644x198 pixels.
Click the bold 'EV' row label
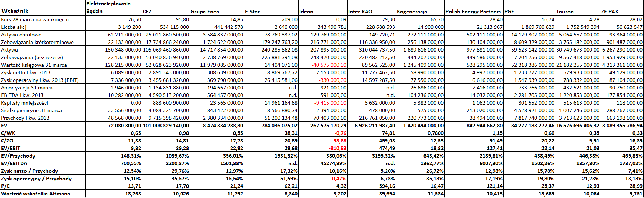[x=4, y=126]
